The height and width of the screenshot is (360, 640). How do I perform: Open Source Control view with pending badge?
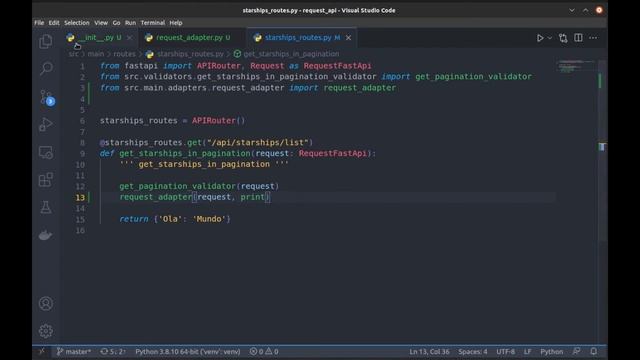(47, 97)
